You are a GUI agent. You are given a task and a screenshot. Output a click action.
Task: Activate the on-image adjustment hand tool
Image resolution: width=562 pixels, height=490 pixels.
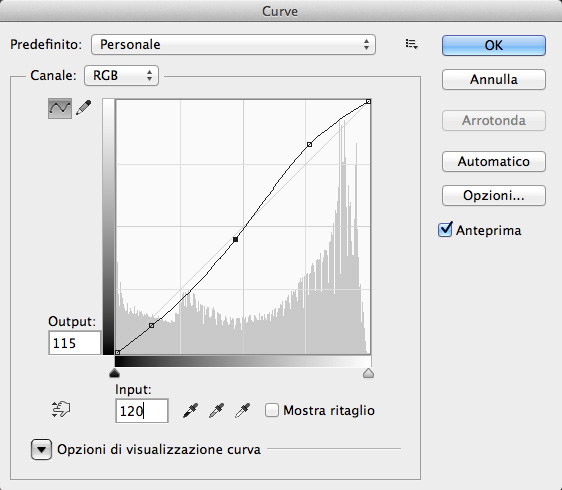coord(61,409)
